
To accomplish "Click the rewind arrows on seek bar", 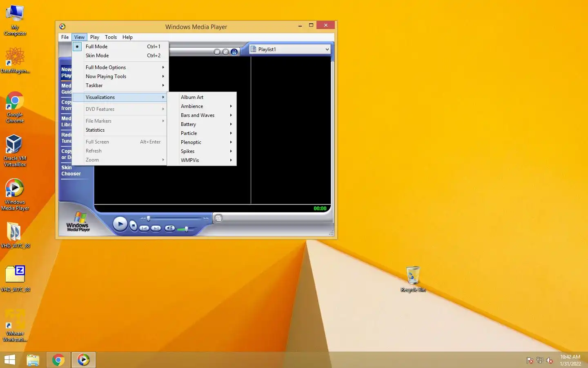I will point(143,218).
